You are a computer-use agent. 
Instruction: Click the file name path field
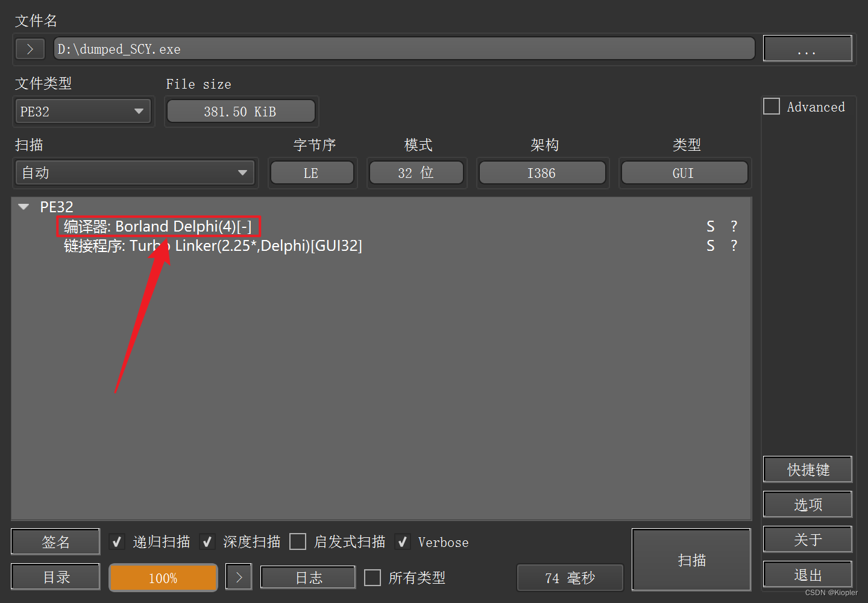click(404, 49)
